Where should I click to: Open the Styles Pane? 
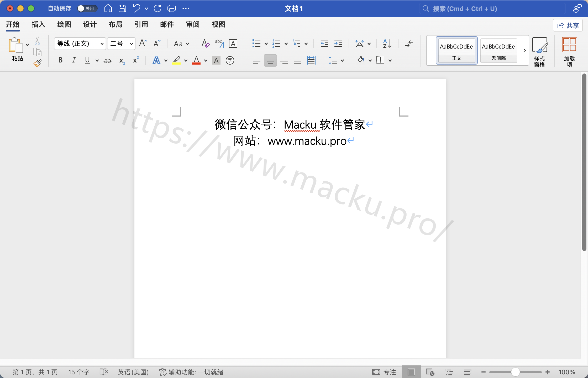point(540,52)
